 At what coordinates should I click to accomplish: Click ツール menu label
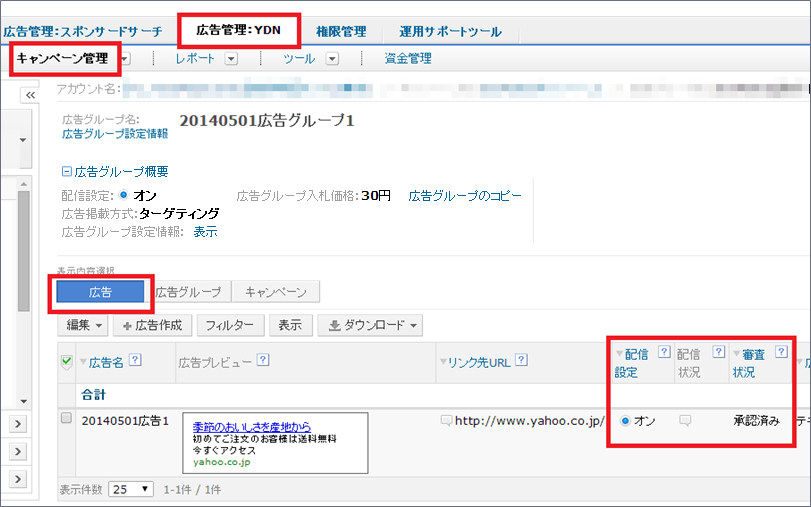[299, 58]
